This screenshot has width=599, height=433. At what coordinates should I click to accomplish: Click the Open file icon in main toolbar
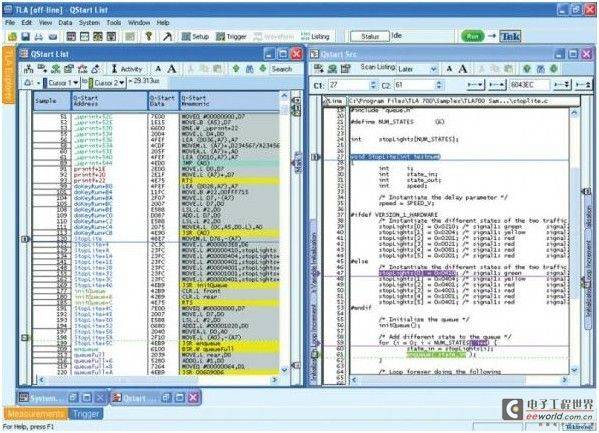tap(12, 37)
